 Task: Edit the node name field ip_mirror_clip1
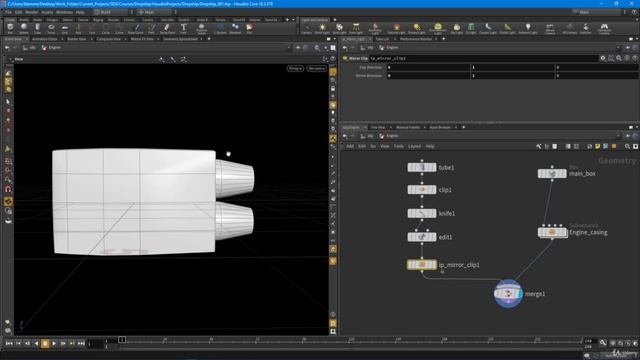pos(483,58)
